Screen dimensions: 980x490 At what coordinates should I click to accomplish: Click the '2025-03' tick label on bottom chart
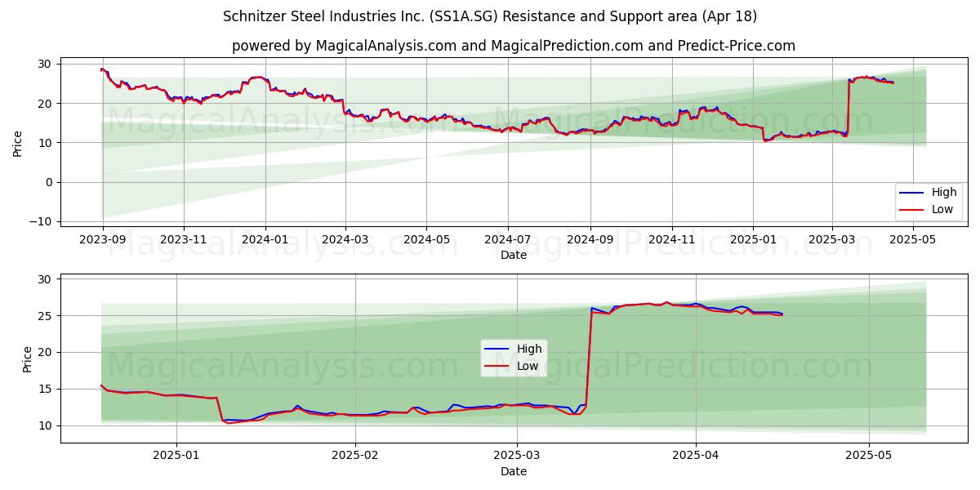click(x=518, y=456)
